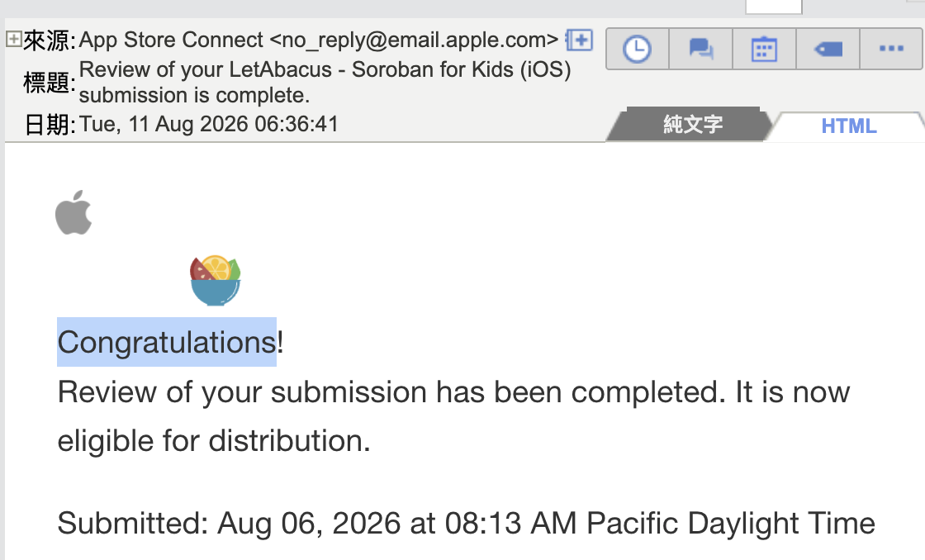Click the 'eligible for distribution' text
The width and height of the screenshot is (925, 560).
click(x=214, y=441)
